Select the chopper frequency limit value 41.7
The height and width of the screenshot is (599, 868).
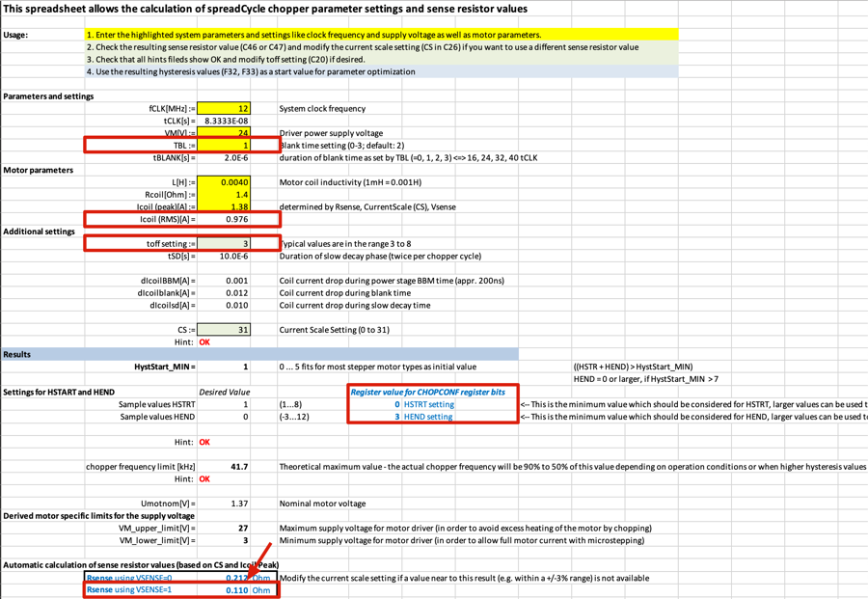[x=224, y=467]
